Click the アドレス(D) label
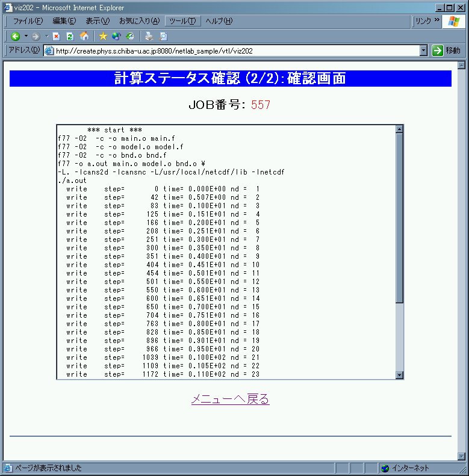Viewport: 469px width, 476px height. click(x=24, y=50)
